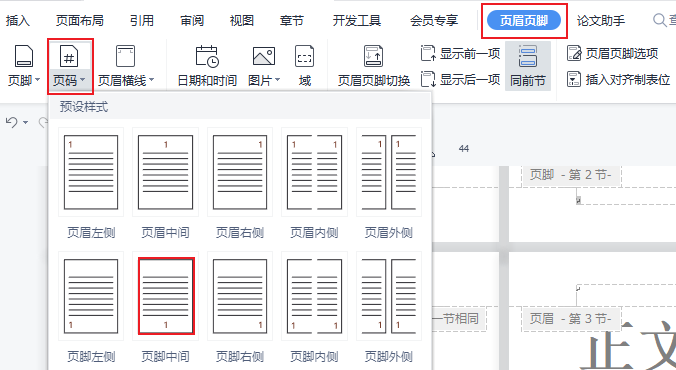Image resolution: width=676 pixels, height=370 pixels.
Task: Open the 页面布局 tab
Action: [x=80, y=20]
